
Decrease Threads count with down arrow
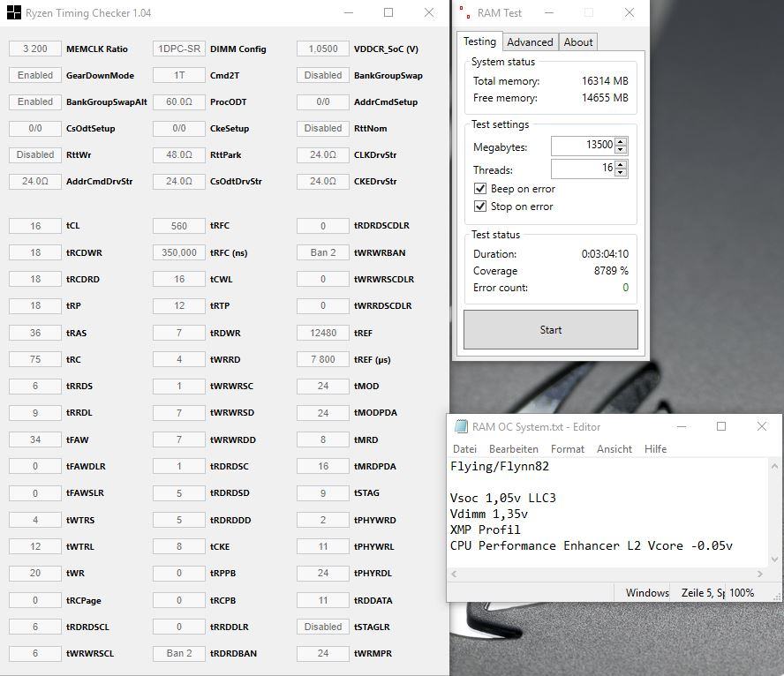[621, 172]
